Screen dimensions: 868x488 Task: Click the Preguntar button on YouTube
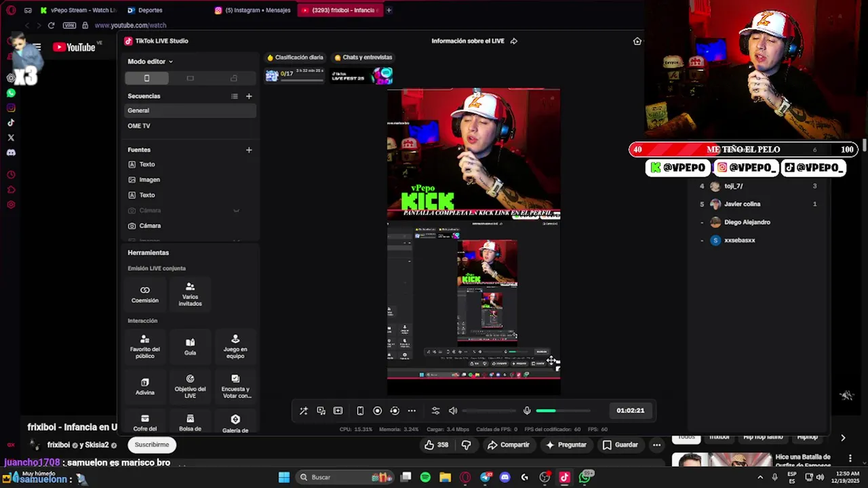566,445
